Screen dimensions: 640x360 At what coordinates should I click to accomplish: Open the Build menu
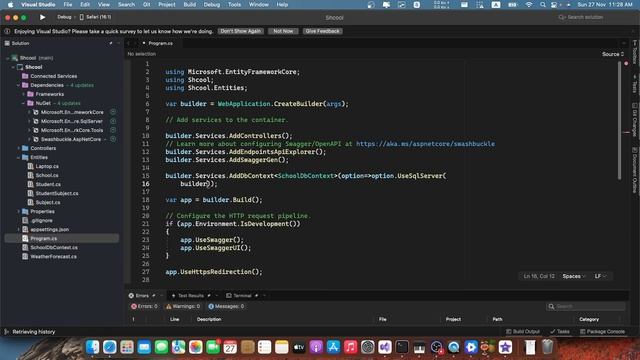189,4
